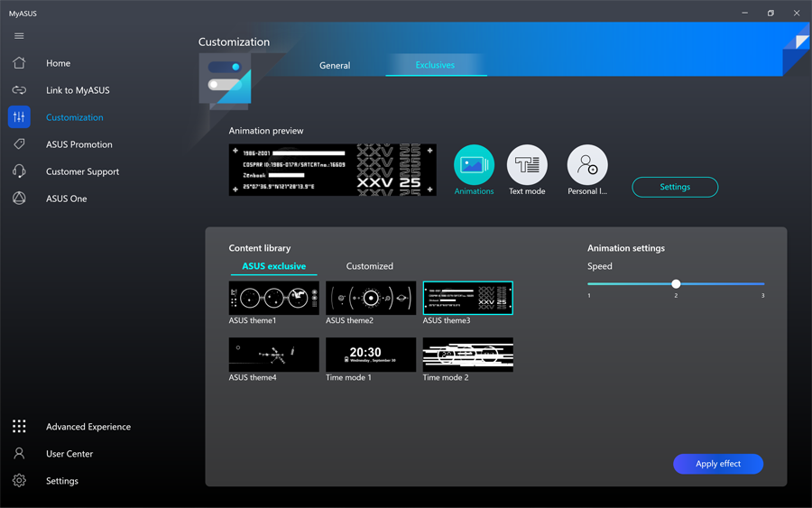Image resolution: width=812 pixels, height=508 pixels.
Task: Click the outlined Settings button
Action: click(x=675, y=187)
